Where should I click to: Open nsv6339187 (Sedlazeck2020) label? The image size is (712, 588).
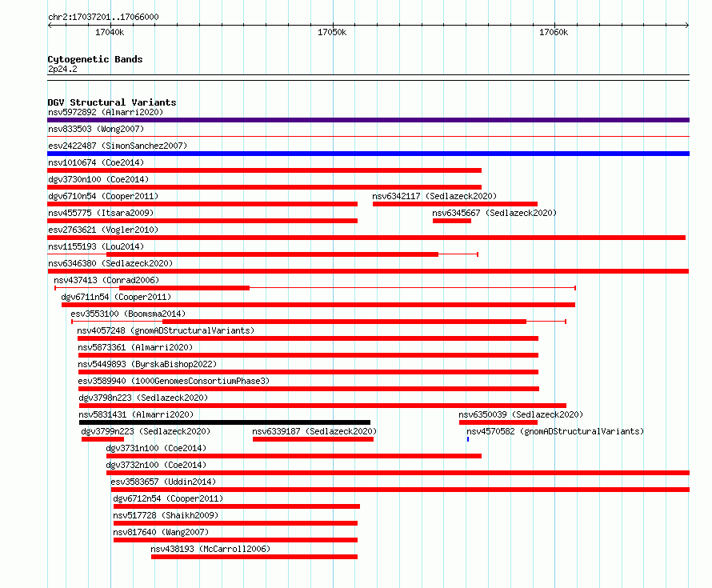pyautogui.click(x=314, y=431)
